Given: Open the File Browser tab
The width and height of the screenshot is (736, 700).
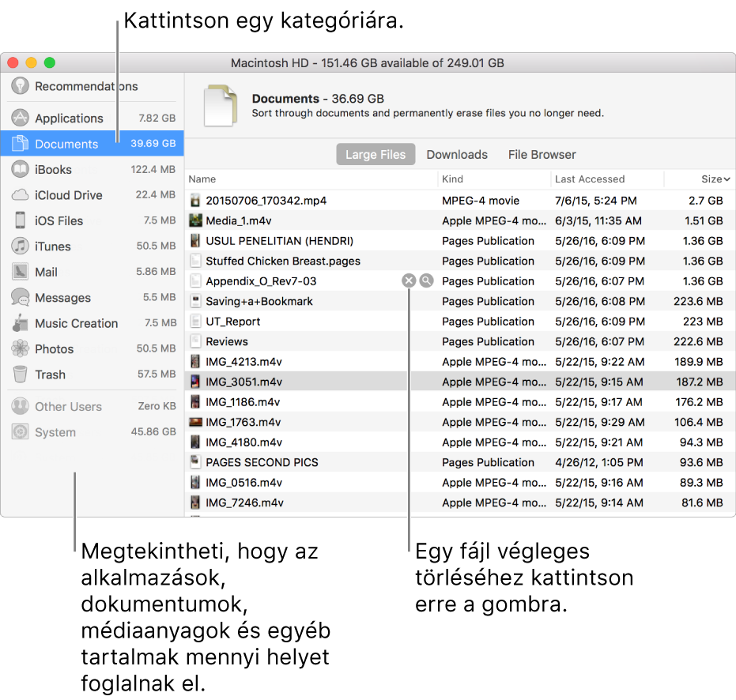Looking at the screenshot, I should pos(542,154).
